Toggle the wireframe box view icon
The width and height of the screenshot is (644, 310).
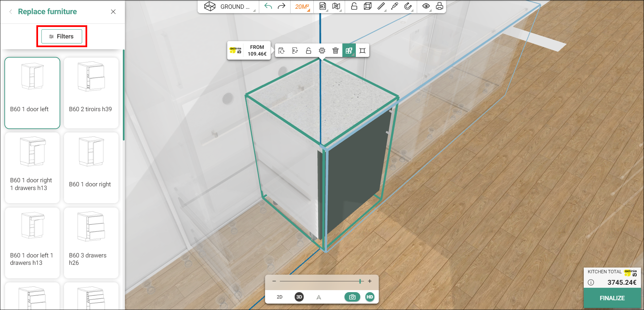tap(368, 6)
